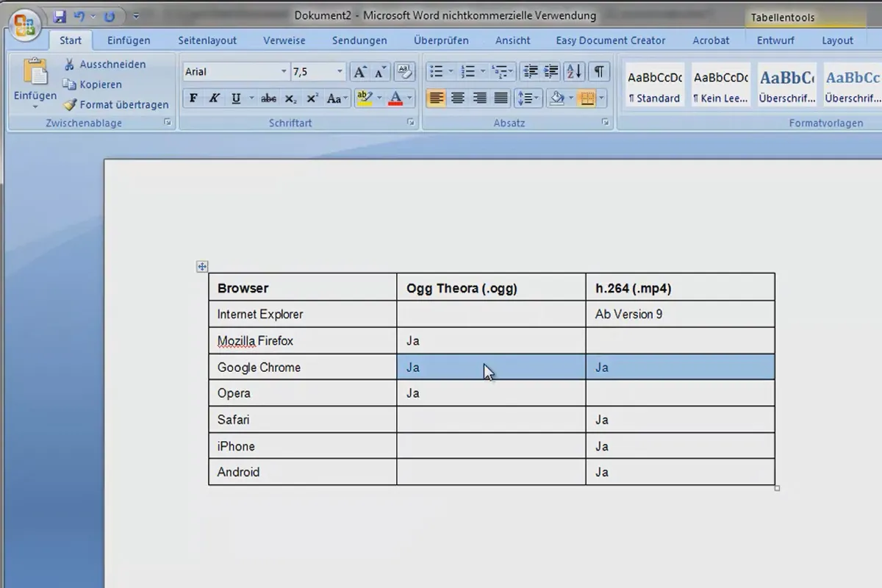The width and height of the screenshot is (882, 588).
Task: Expand the highlight color arrow
Action: point(379,98)
